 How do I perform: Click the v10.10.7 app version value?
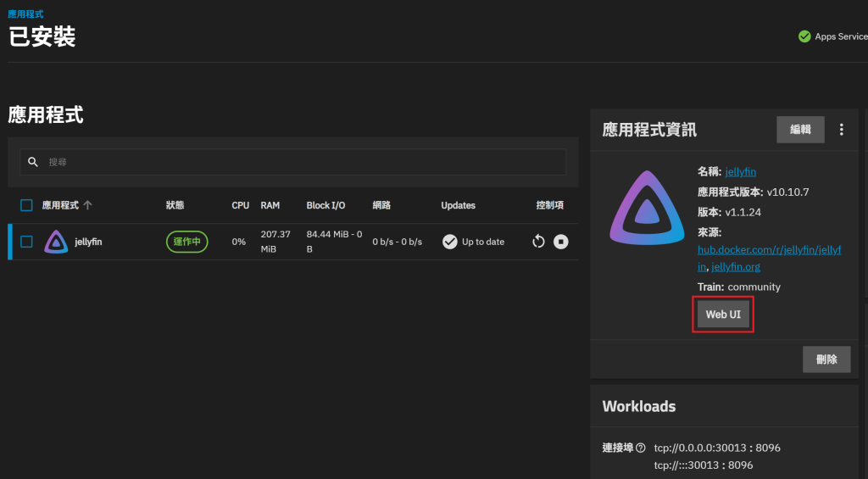[x=787, y=192]
